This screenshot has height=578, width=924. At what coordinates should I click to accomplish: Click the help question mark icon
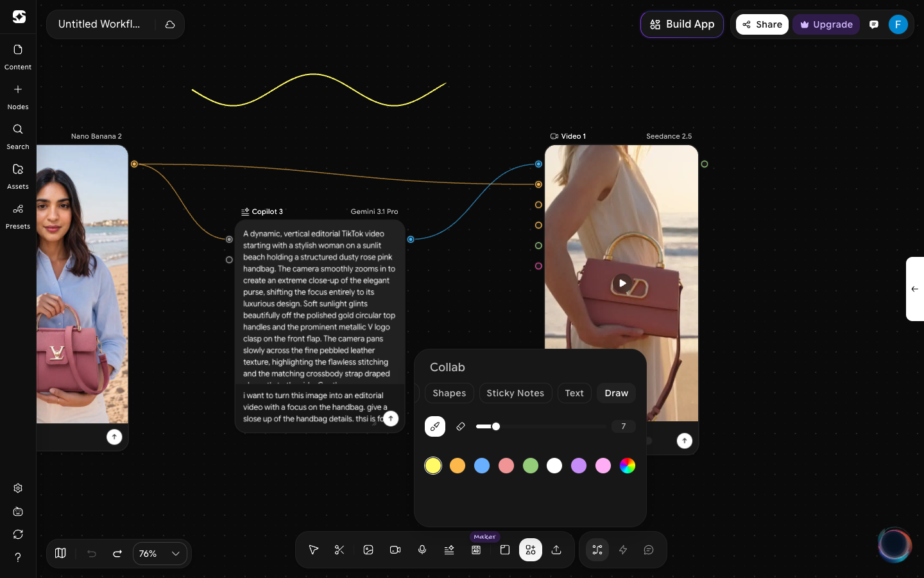(x=18, y=557)
